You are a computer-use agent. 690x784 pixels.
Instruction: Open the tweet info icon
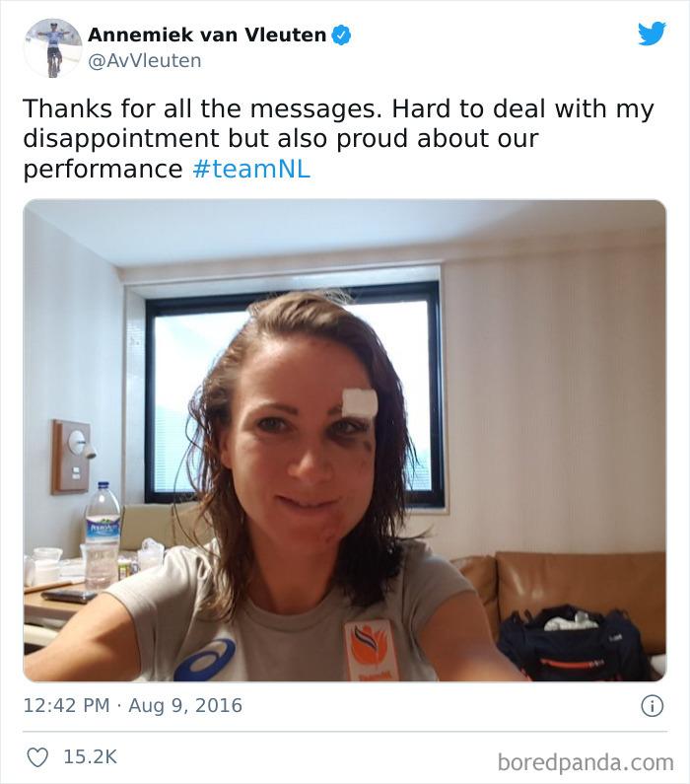tap(652, 706)
